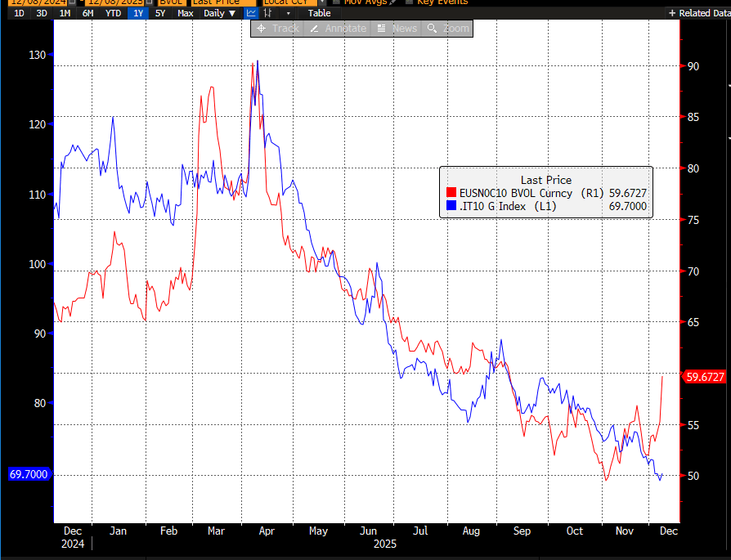Click the blue 69.7000 left axis price label
The height and width of the screenshot is (560, 731).
27,474
